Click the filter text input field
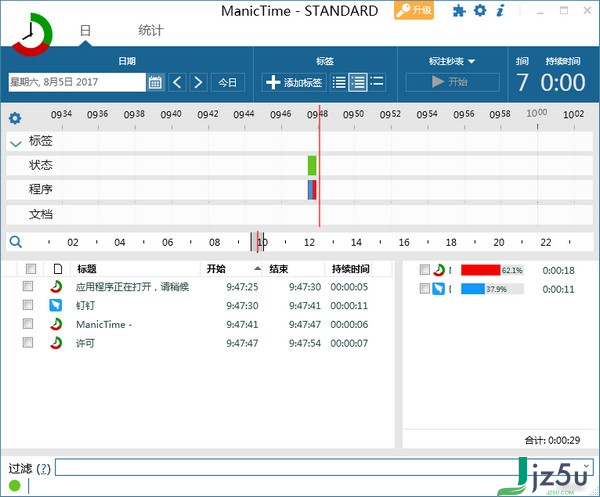 (x=324, y=467)
